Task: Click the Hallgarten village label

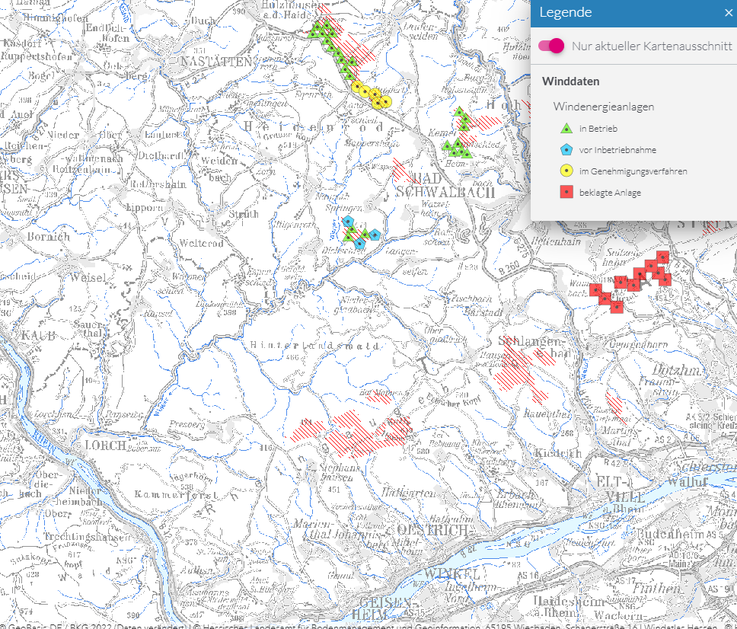Action: point(408,493)
